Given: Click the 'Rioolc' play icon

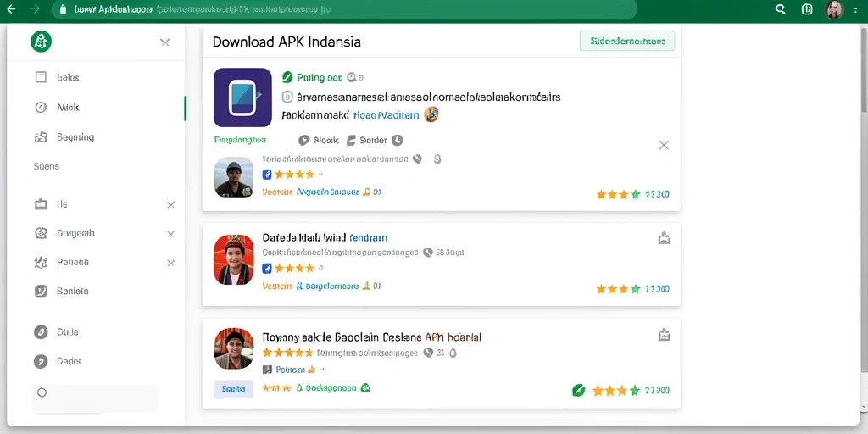Looking at the screenshot, I should pyautogui.click(x=304, y=141).
